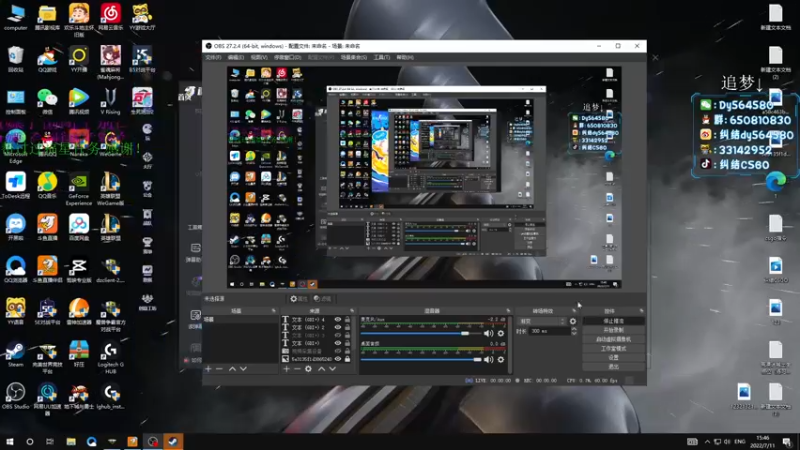Open the computer desktop icon
This screenshot has width=800, height=450.
pyautogui.click(x=15, y=17)
